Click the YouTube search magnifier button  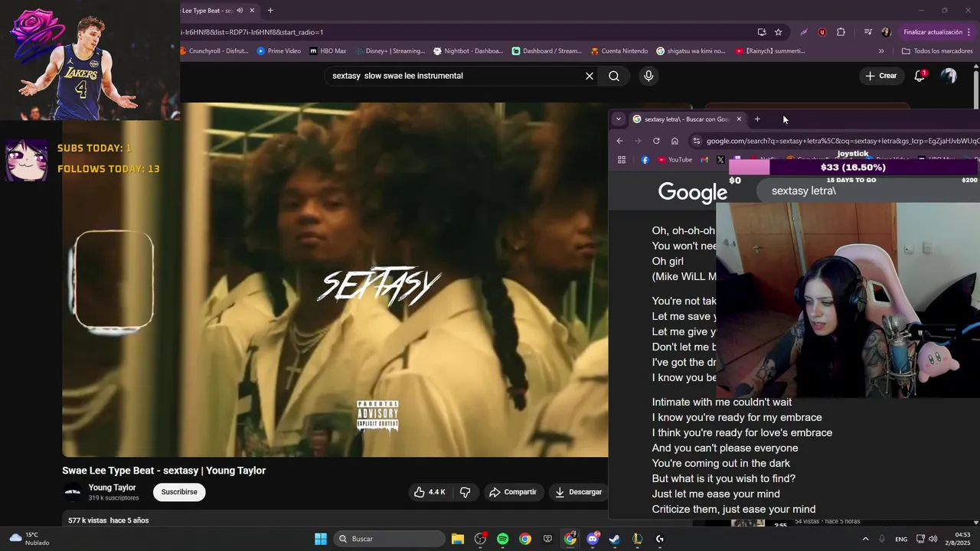point(614,76)
